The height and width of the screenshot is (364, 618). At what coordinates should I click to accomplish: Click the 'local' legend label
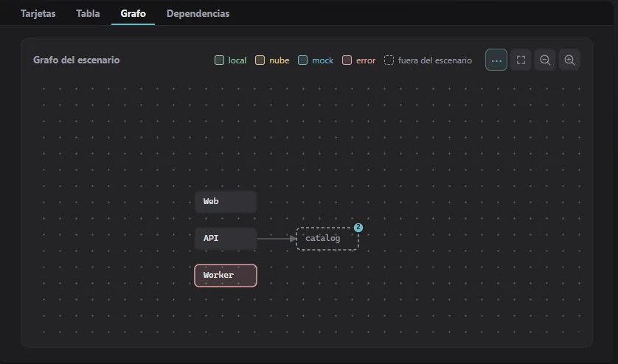tap(237, 60)
